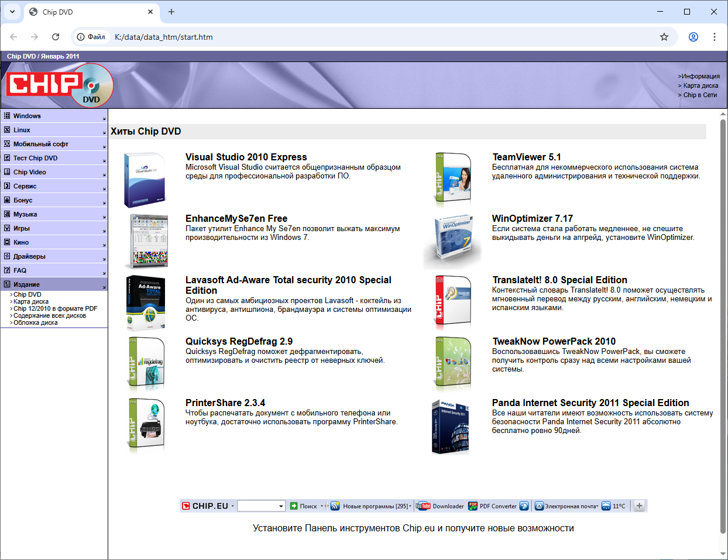This screenshot has width=728, height=560.
Task: Open the PrinterShare 2.3.4 title link
Action: tap(225, 403)
